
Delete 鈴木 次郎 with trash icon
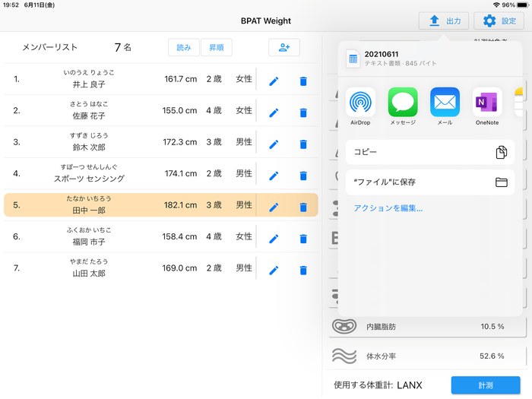tap(303, 144)
